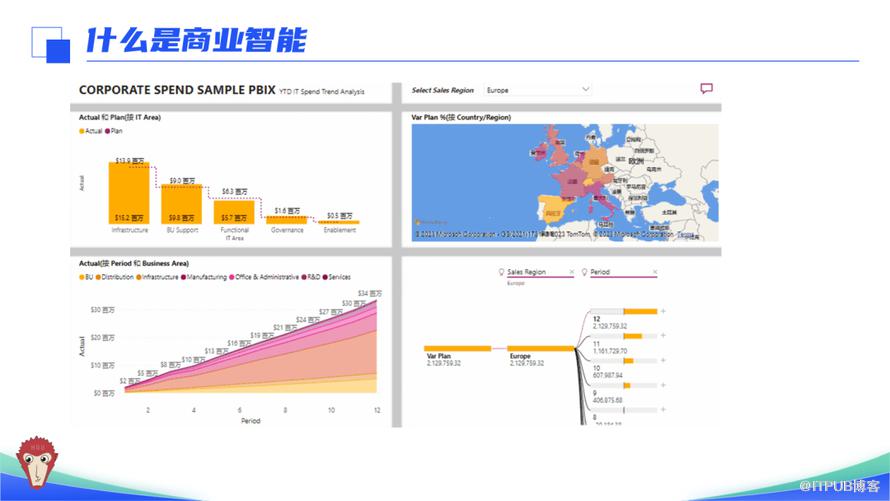Expand node 12 with its plus icon
Screen dimensions: 890x501
[663, 311]
